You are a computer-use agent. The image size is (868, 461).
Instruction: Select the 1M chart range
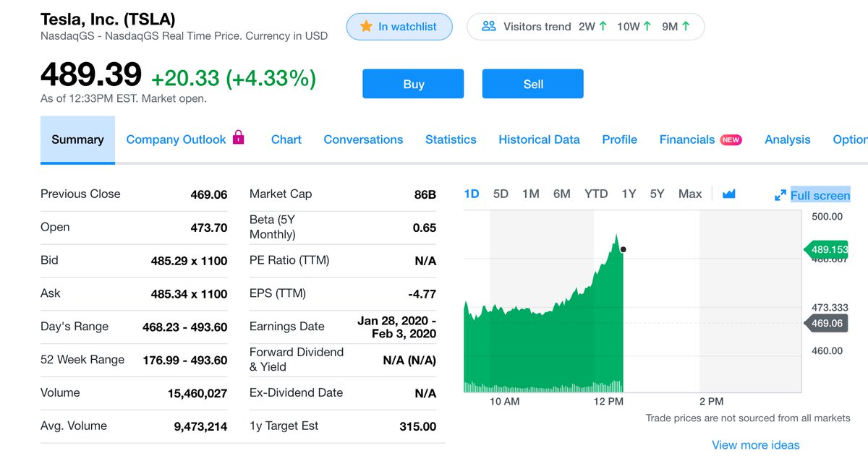531,194
